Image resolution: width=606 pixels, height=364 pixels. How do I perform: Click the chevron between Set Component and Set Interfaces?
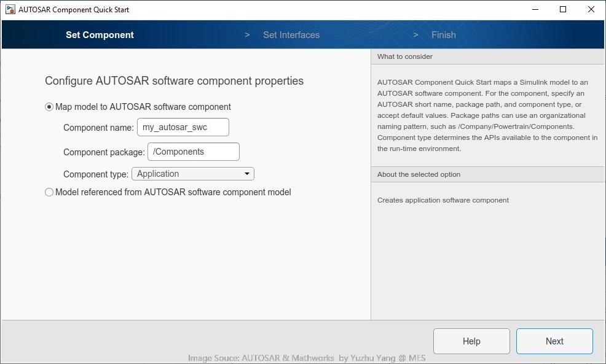246,34
